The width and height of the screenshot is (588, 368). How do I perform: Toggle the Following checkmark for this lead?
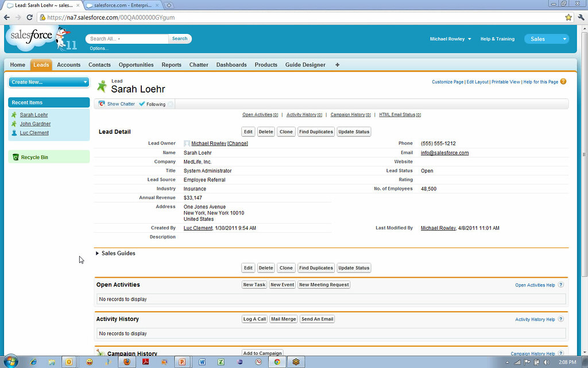tap(142, 104)
